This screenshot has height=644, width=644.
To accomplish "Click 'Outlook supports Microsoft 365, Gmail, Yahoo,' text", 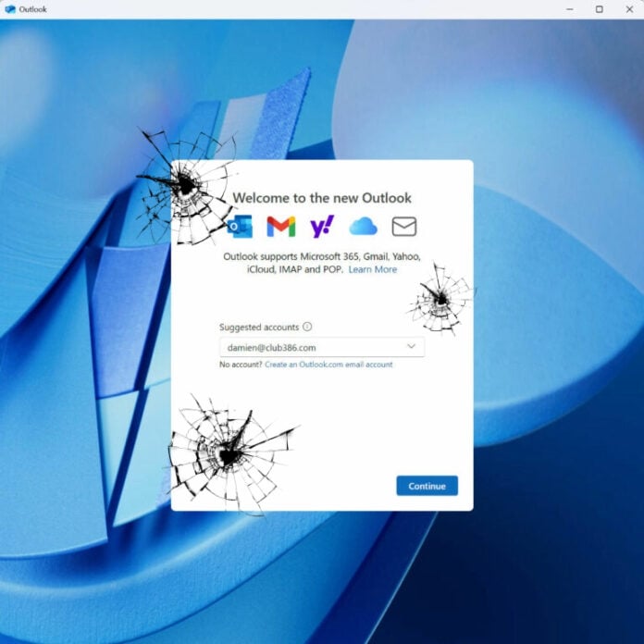I will click(322, 256).
